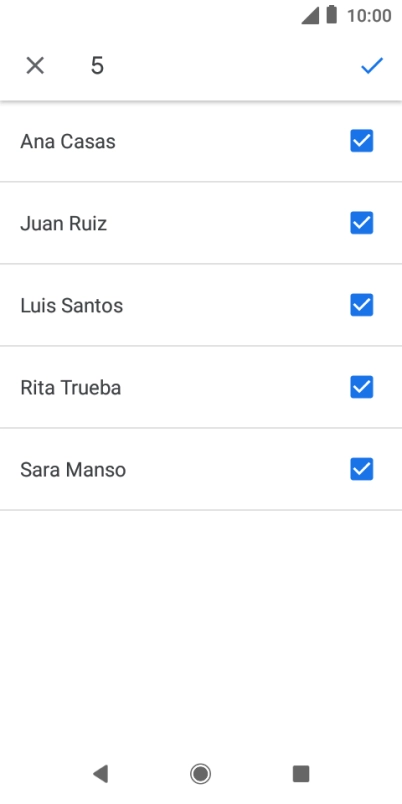Tap the Android home circle button
Image resolution: width=402 pixels, height=804 pixels.
pyautogui.click(x=200, y=773)
